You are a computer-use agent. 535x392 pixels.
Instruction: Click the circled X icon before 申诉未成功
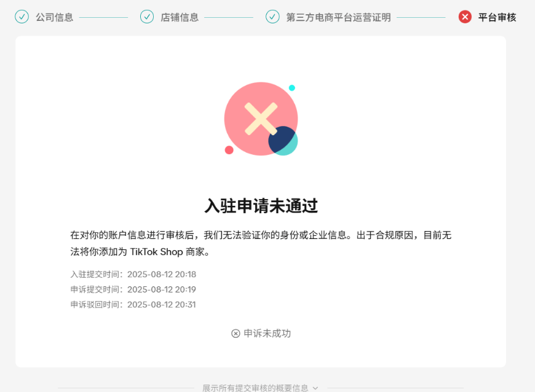click(x=236, y=334)
